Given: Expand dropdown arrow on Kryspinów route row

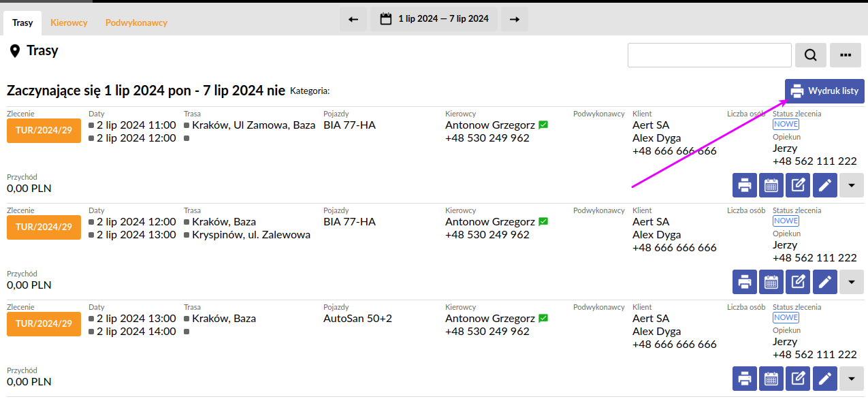Looking at the screenshot, I should 852,282.
